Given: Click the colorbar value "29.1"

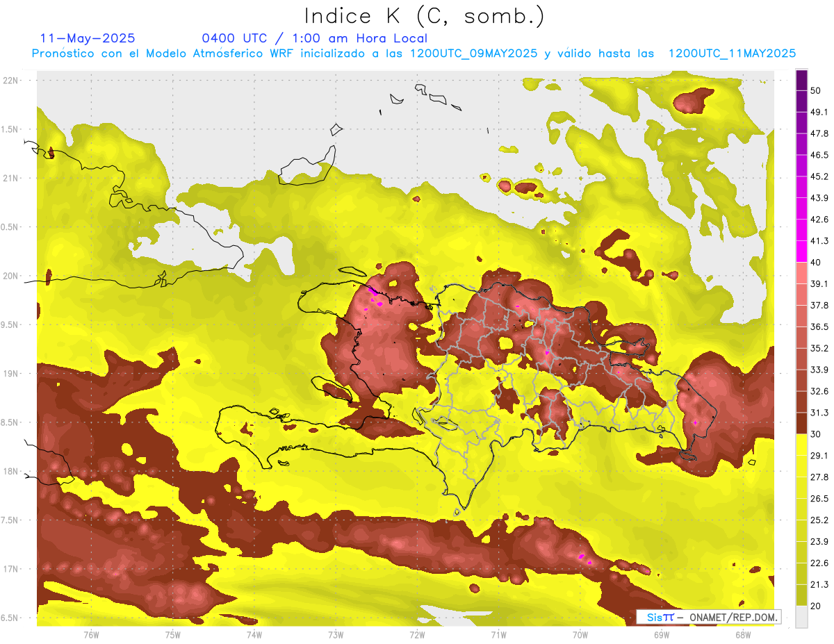Looking at the screenshot, I should tap(819, 456).
